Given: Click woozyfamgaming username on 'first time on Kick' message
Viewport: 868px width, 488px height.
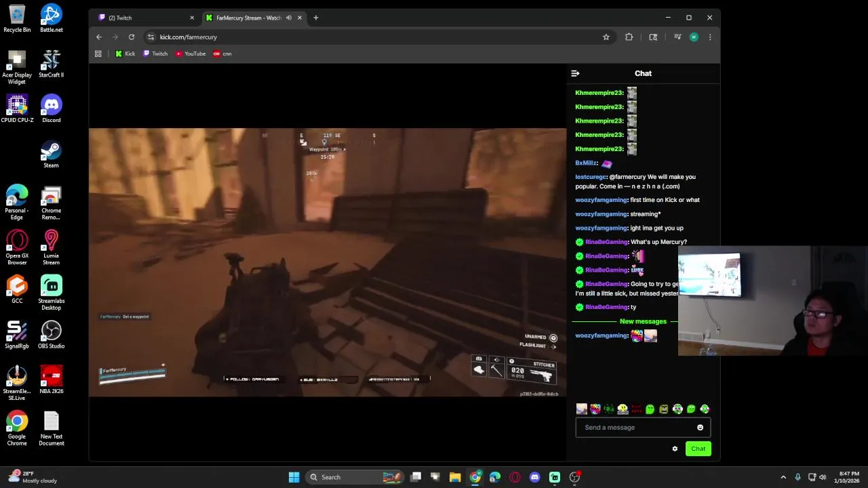Looking at the screenshot, I should point(601,200).
